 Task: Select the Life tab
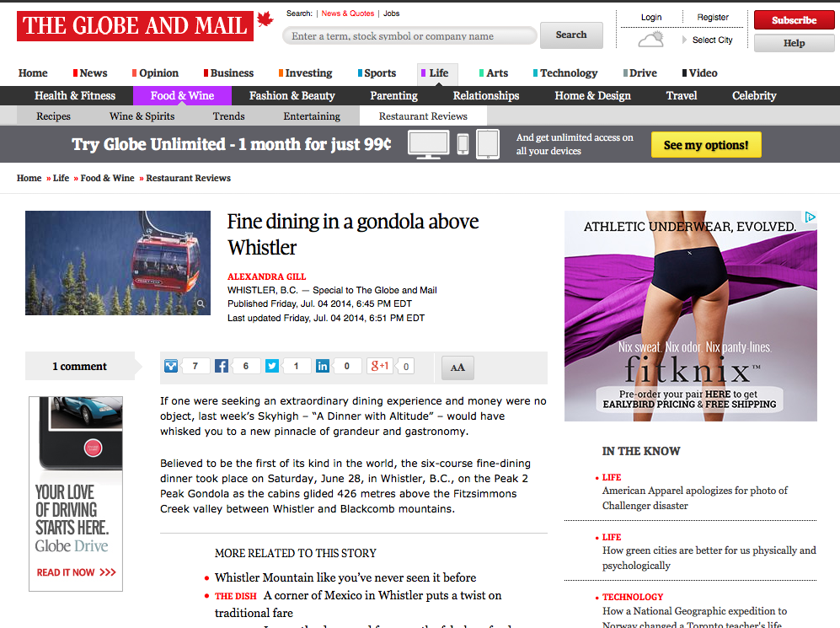click(x=437, y=73)
